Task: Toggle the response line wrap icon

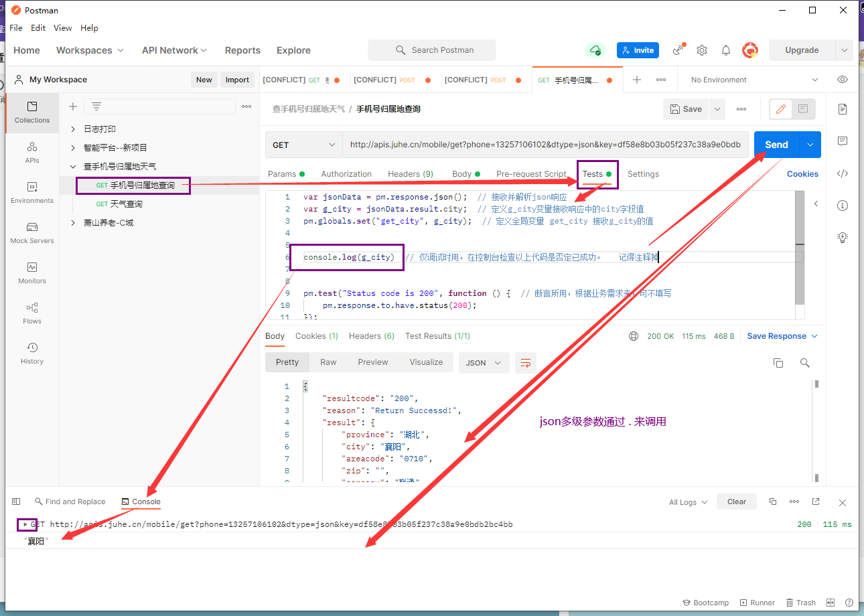Action: coord(526,362)
